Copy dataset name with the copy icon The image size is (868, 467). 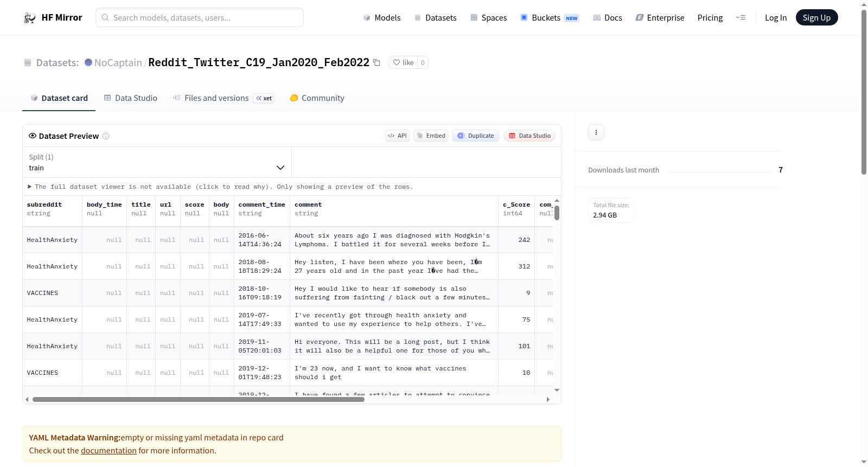[x=376, y=62]
